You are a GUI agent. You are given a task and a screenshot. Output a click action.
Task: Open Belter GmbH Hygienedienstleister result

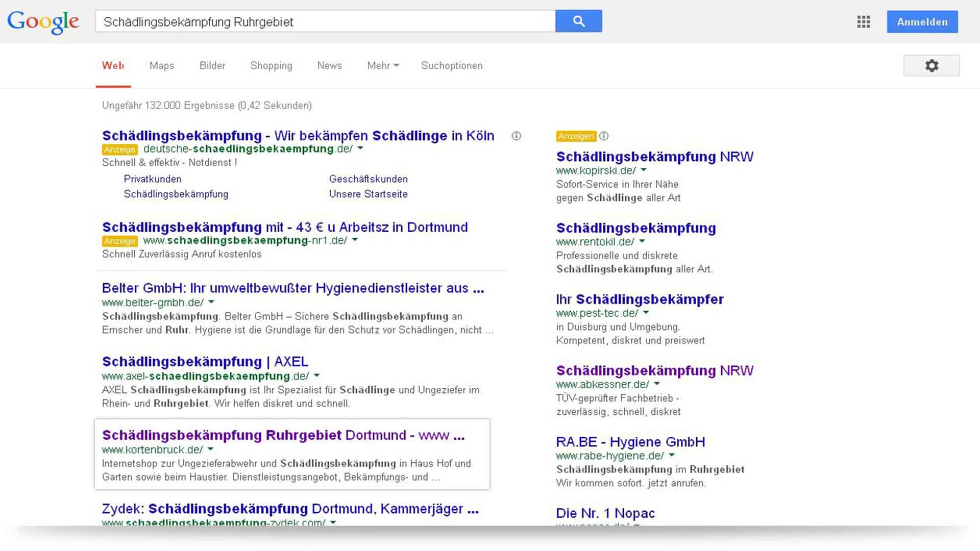pos(293,288)
